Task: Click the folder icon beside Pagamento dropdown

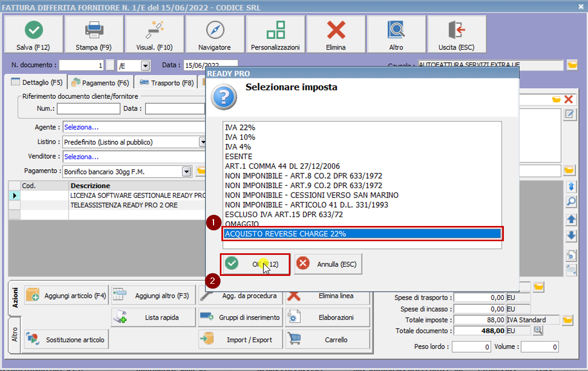Action: [201, 171]
